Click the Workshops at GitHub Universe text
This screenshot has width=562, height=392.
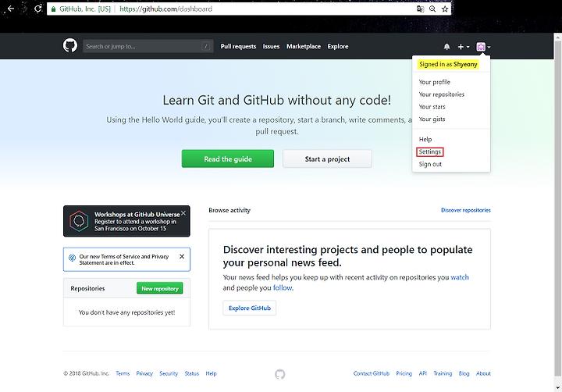[x=137, y=215]
